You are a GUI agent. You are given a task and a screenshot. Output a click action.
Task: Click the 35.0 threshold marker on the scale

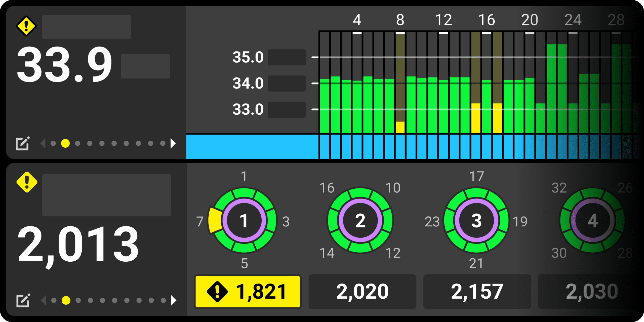click(248, 57)
